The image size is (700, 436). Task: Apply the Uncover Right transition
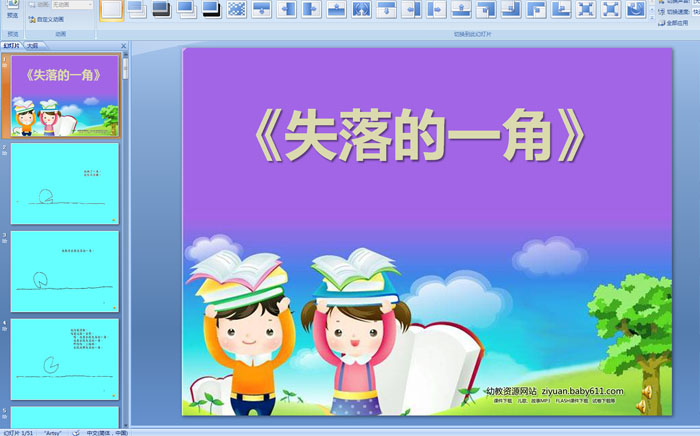pos(437,9)
